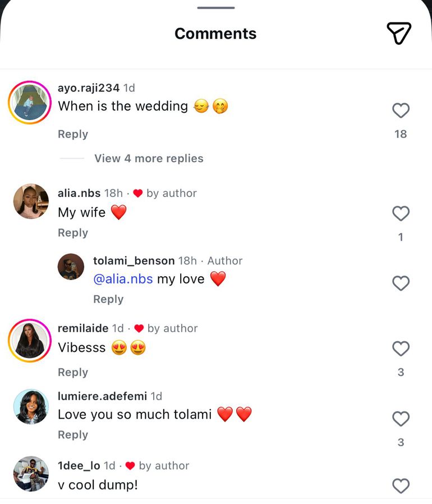The image size is (432, 504).
Task: Open ayo.raji234's profile picture story
Action: [x=30, y=103]
